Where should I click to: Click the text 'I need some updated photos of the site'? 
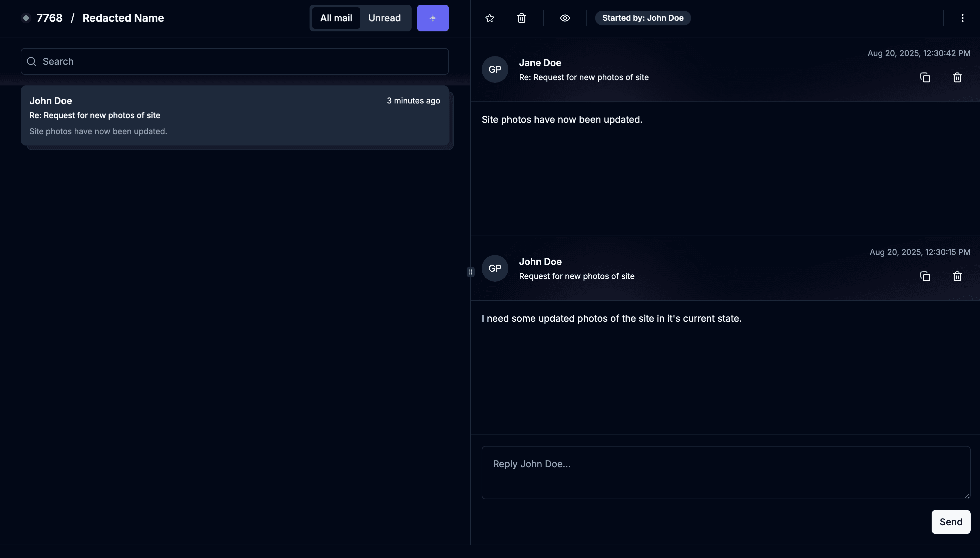point(568,318)
